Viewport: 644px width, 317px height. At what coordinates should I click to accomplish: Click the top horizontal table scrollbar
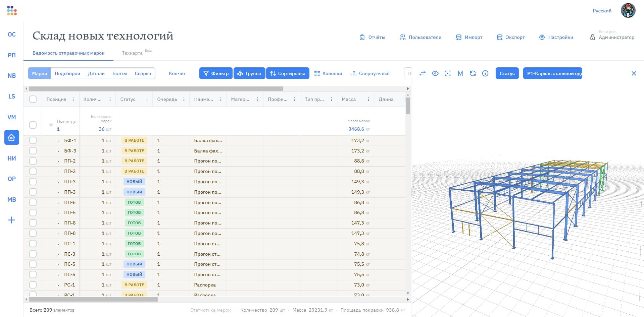(156, 89)
